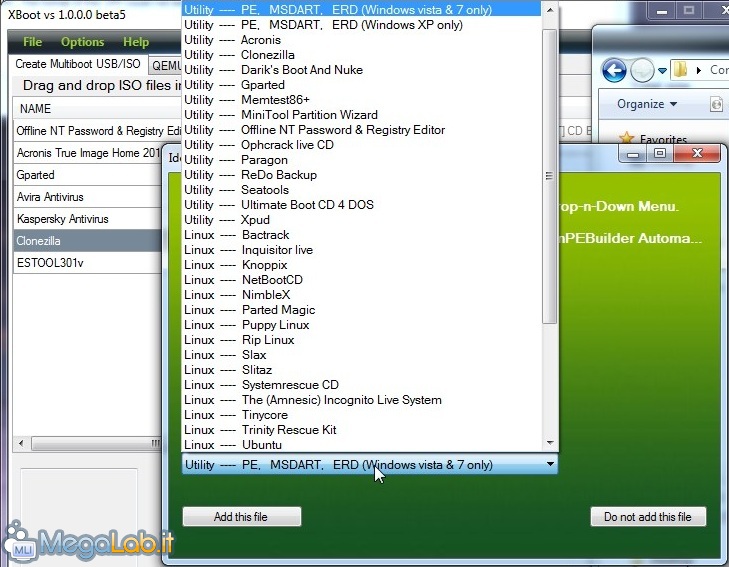Minimize the ISO identification dialog window
This screenshot has width=729, height=567.
[633, 153]
